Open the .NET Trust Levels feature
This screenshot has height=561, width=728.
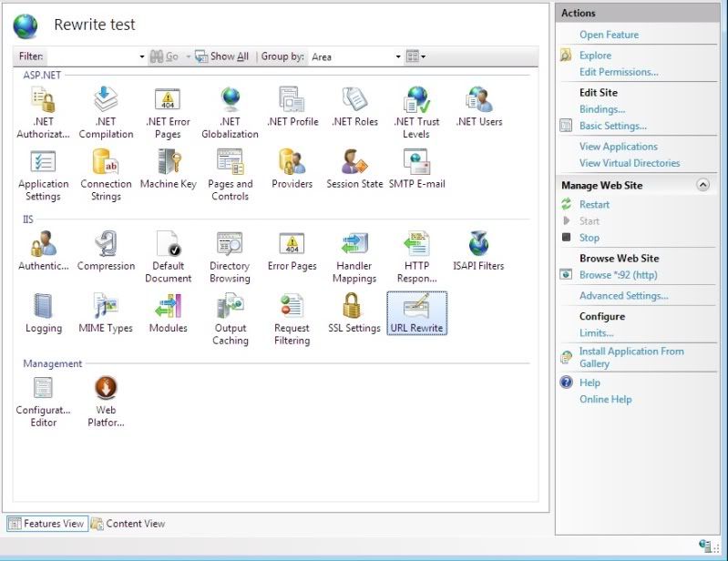pyautogui.click(x=416, y=113)
